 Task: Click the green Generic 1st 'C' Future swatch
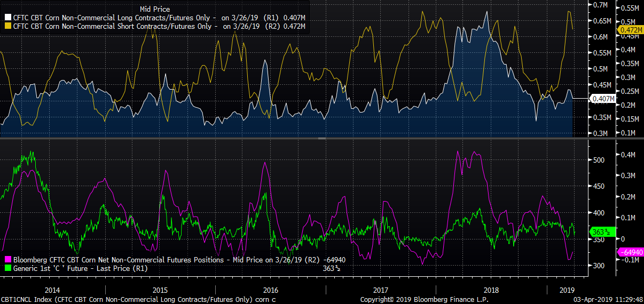(x=8, y=268)
